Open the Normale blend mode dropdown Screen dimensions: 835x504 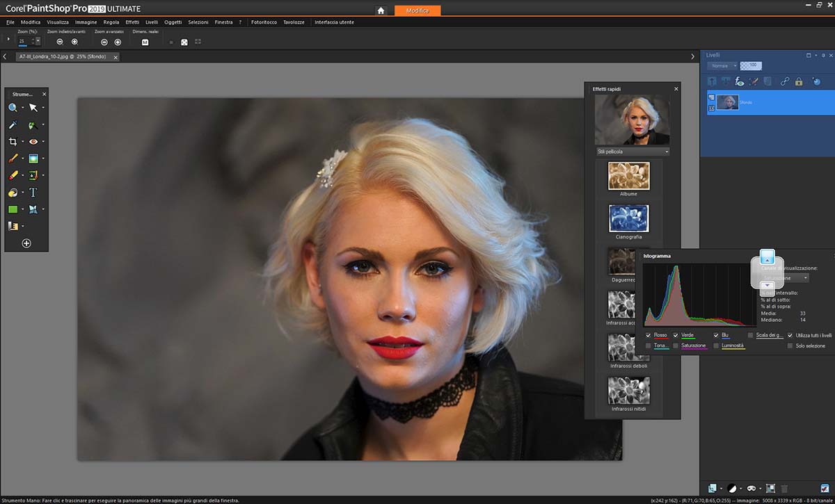pyautogui.click(x=722, y=65)
